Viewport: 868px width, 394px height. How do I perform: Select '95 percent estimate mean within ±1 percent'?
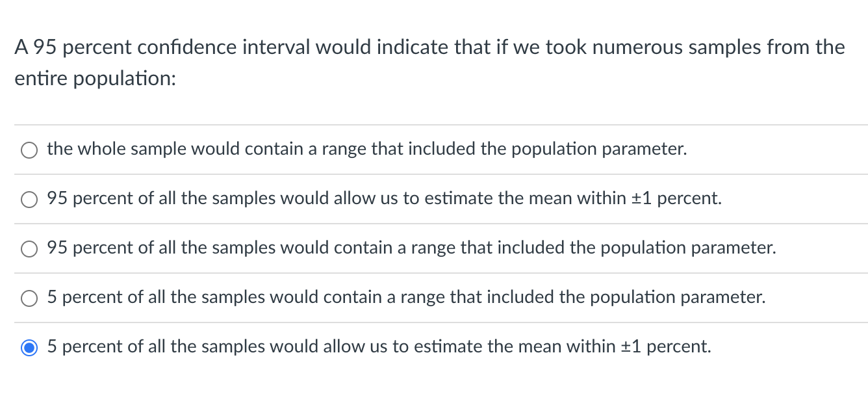[x=29, y=200]
